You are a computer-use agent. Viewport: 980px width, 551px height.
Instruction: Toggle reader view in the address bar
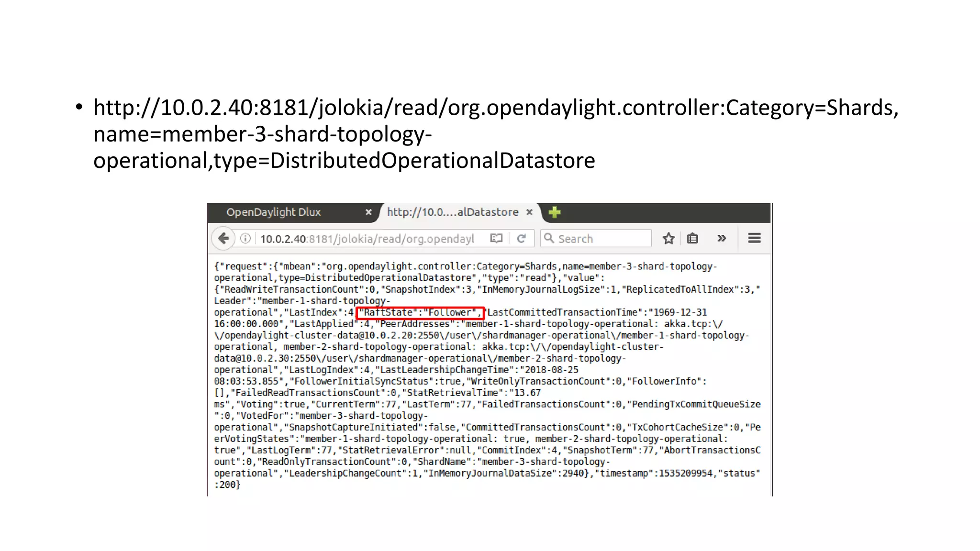pyautogui.click(x=496, y=238)
